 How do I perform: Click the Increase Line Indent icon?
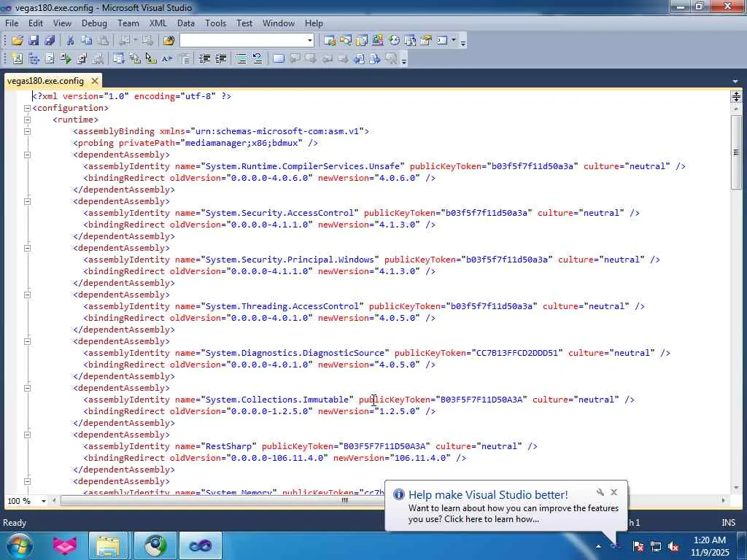pyautogui.click(x=220, y=59)
